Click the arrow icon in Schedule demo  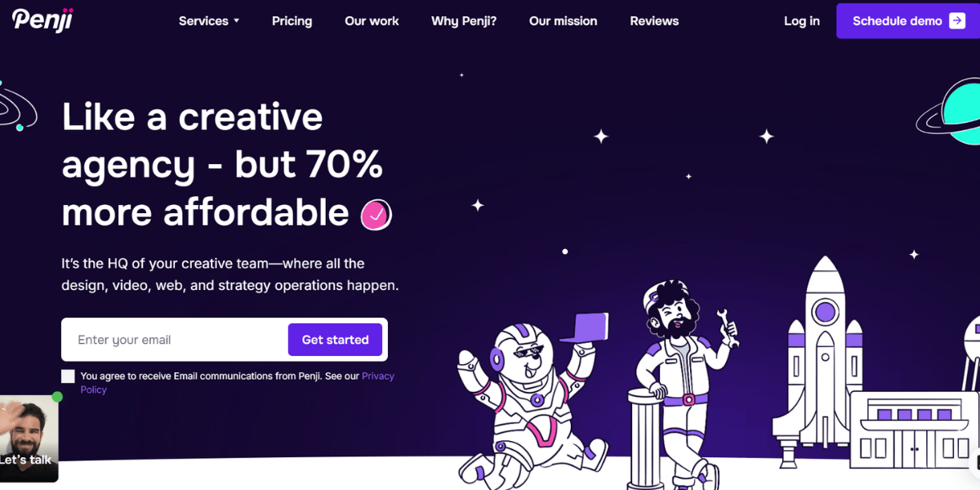point(957,21)
